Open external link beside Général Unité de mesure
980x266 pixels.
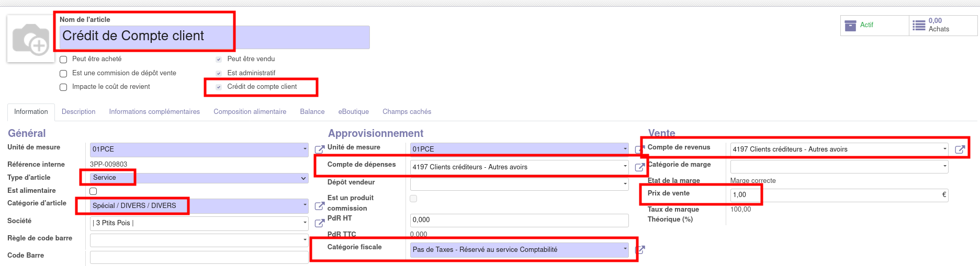(319, 150)
